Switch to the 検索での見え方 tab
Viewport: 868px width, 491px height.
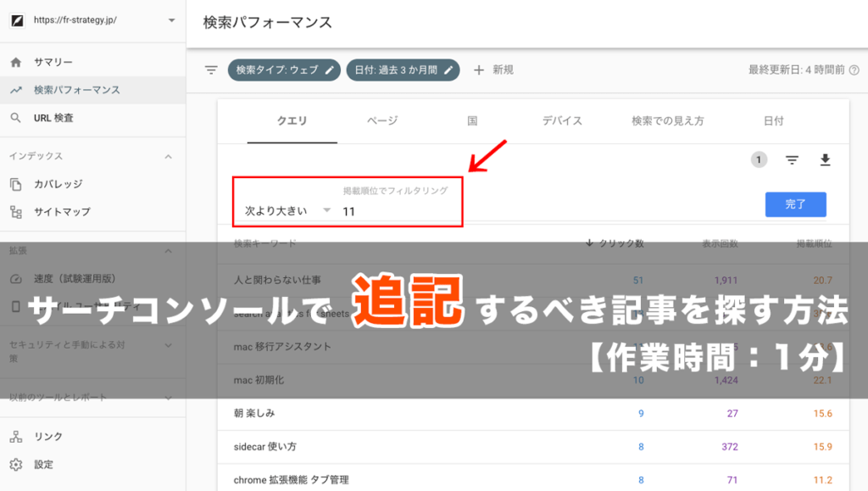668,120
